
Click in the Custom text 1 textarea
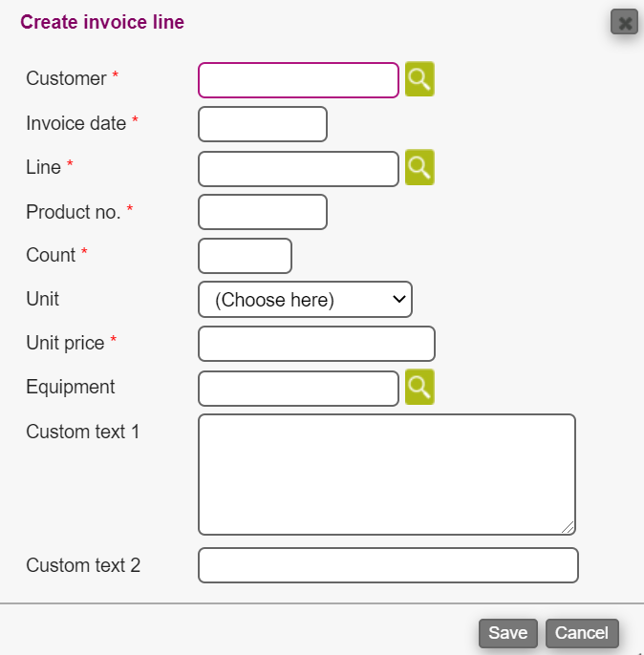pos(386,474)
